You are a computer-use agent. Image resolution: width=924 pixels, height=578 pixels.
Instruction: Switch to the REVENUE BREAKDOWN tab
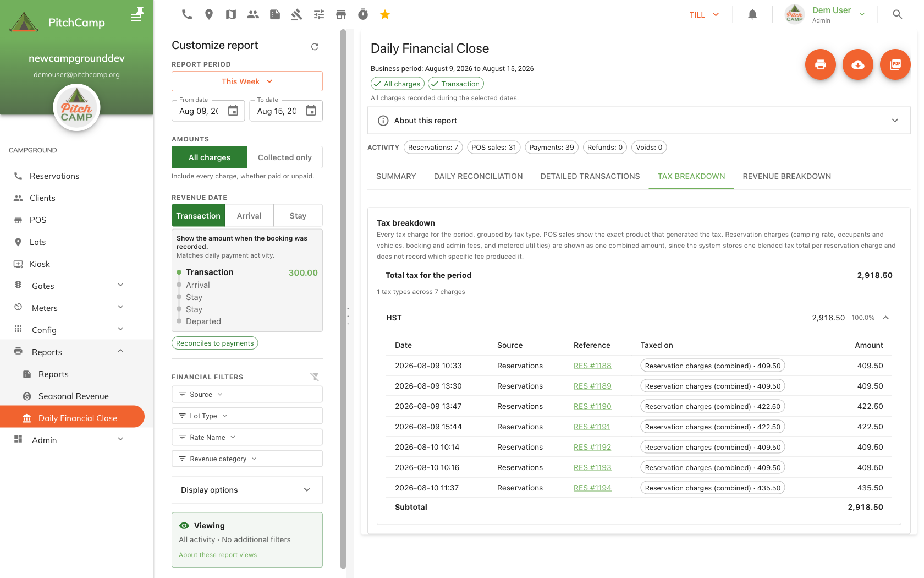(787, 176)
